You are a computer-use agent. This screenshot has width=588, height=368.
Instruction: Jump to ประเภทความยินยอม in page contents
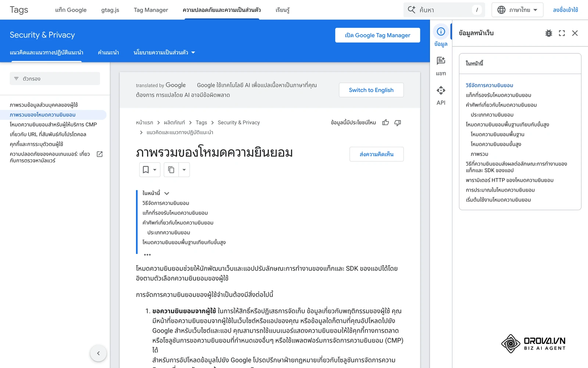click(x=169, y=233)
